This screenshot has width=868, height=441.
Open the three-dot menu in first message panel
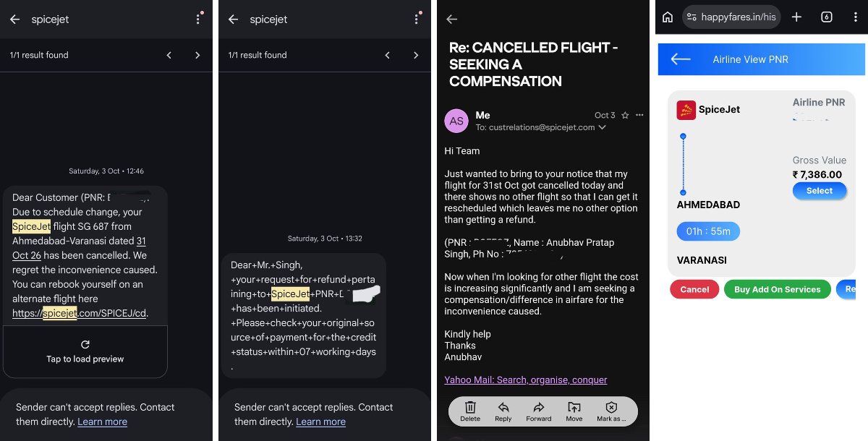click(x=198, y=20)
